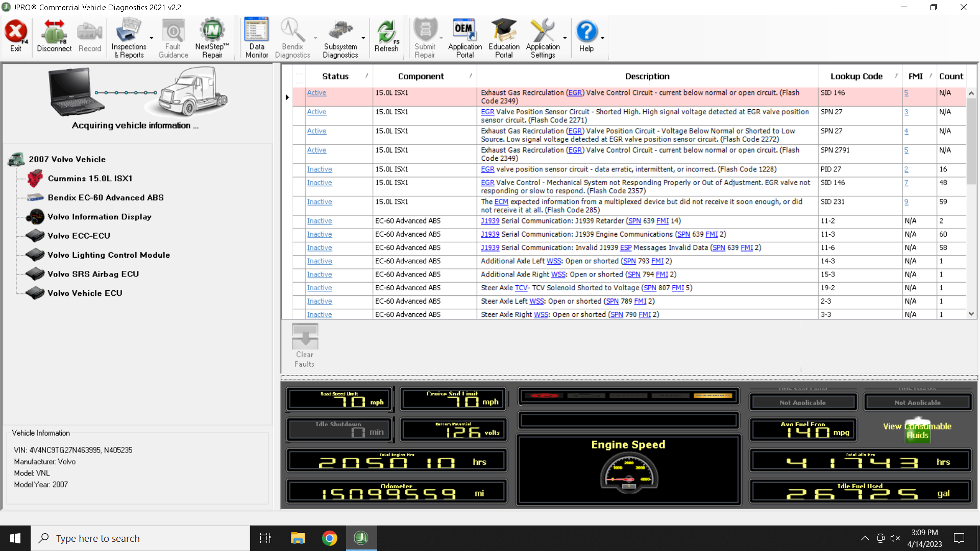The width and height of the screenshot is (980, 551).
Task: Sort by the Count column header
Action: click(x=951, y=76)
